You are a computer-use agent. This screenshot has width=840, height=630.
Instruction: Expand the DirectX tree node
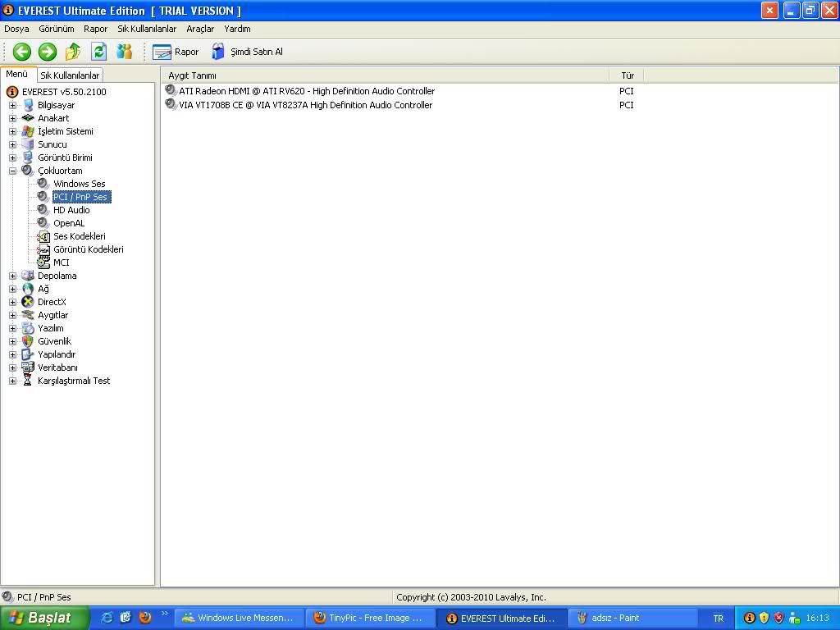12,302
